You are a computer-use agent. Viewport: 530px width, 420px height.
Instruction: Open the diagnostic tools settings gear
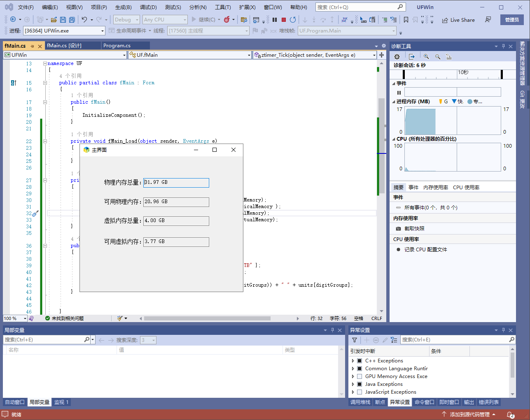(x=397, y=57)
